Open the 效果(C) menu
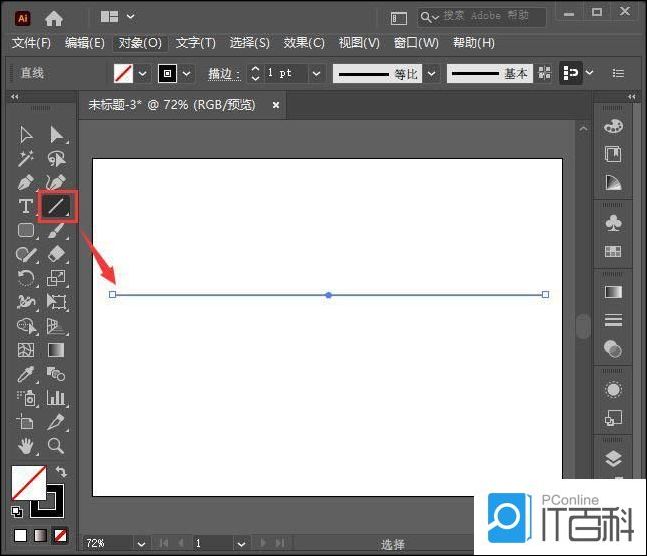Image resolution: width=647 pixels, height=556 pixels. coord(304,43)
